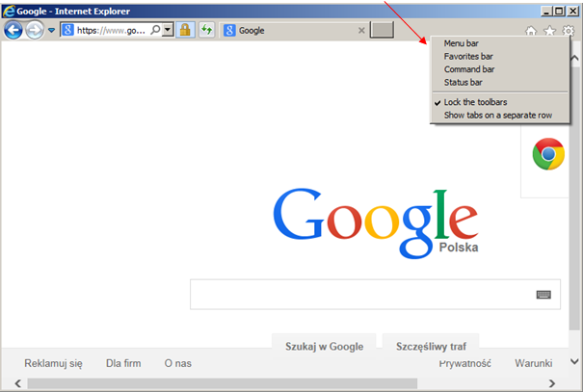This screenshot has width=583, height=392.
Task: Click the security lock icon
Action: pos(185,30)
